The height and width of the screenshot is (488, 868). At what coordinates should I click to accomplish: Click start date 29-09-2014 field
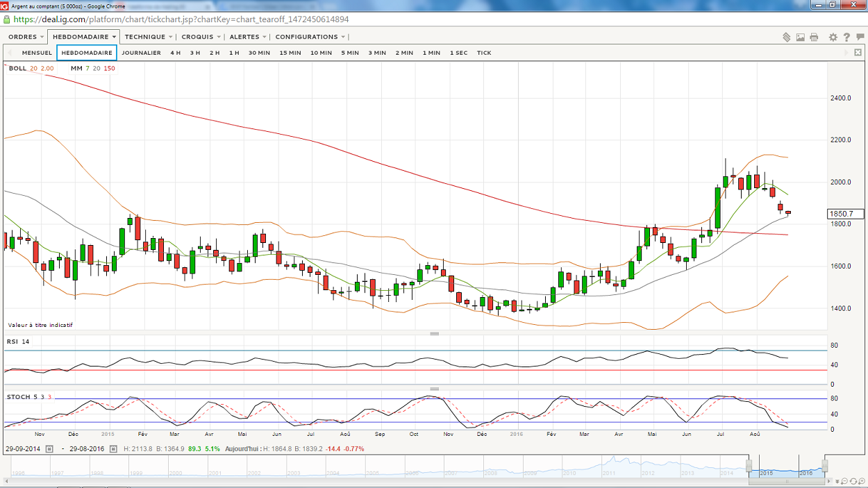[x=24, y=449]
